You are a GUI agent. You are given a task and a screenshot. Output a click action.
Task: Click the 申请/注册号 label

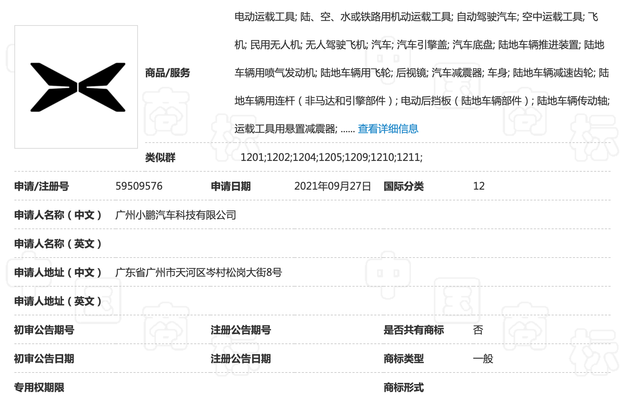(x=41, y=186)
